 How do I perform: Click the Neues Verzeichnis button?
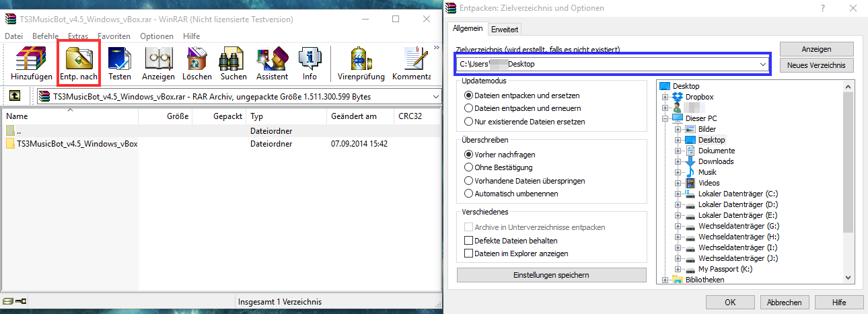(816, 65)
